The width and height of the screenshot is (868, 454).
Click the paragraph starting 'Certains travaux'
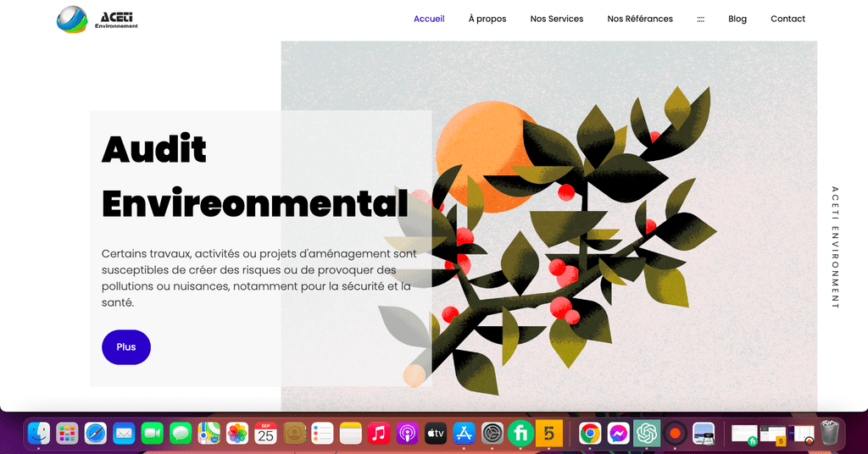tap(259, 278)
